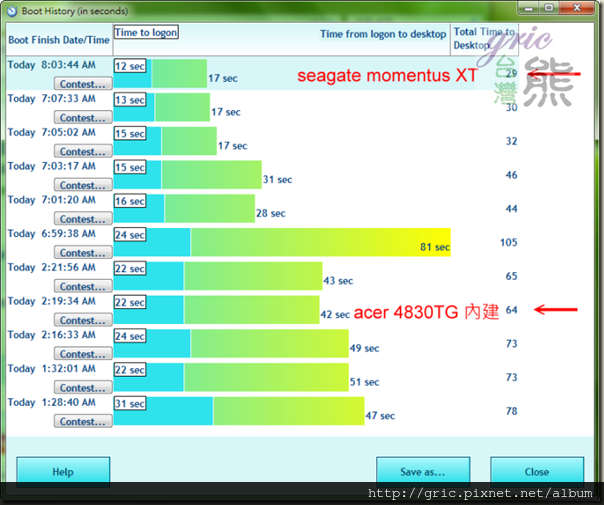Click the 31 sec logon time label
The width and height of the screenshot is (604, 505).
tap(130, 403)
